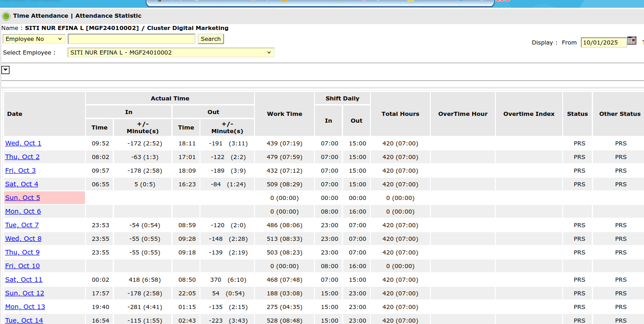Select the Fri, Oct 3 date link

[x=20, y=170]
